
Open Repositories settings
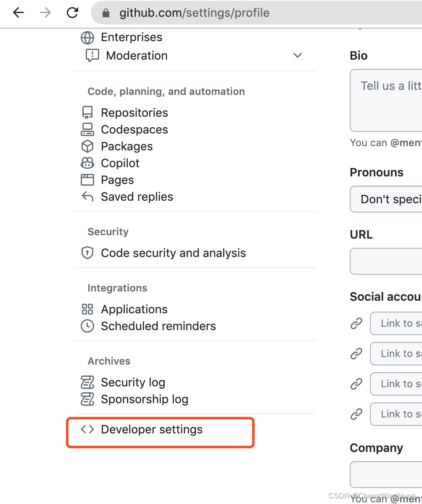coord(134,113)
